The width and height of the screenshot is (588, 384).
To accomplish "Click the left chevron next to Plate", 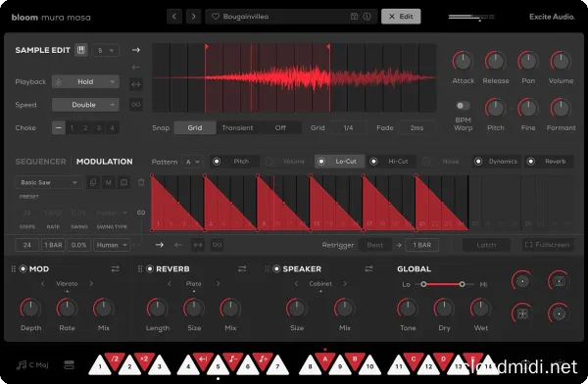I will coord(170,284).
